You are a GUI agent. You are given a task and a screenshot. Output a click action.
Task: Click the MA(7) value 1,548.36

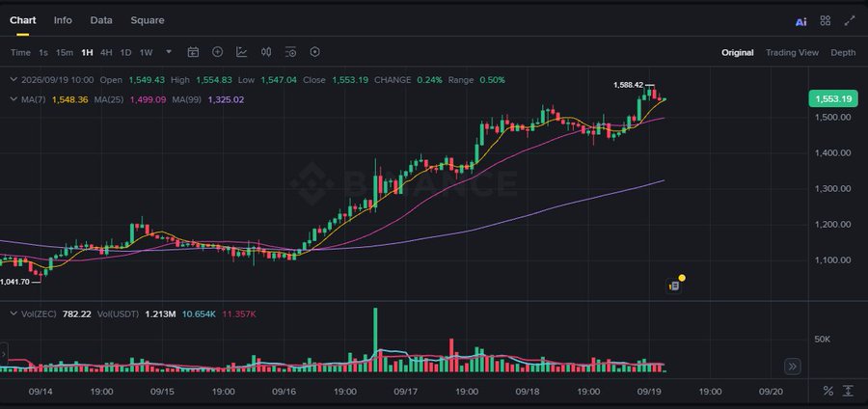(69, 99)
